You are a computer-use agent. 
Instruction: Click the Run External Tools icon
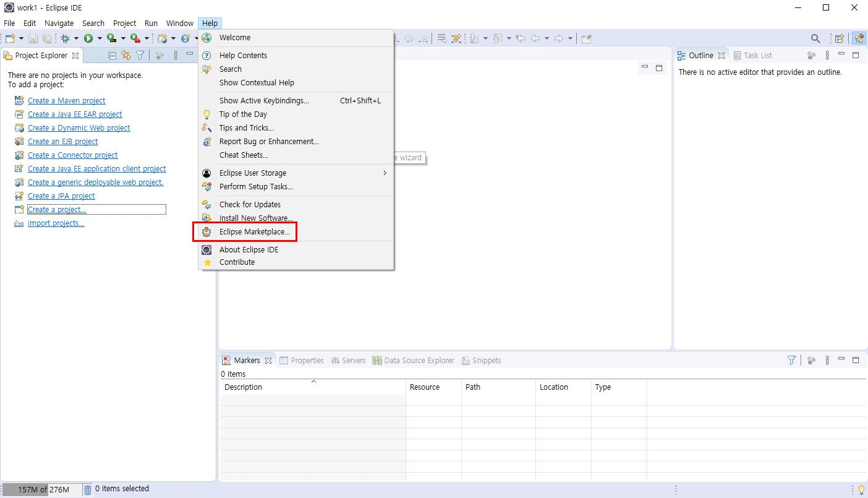tap(135, 38)
